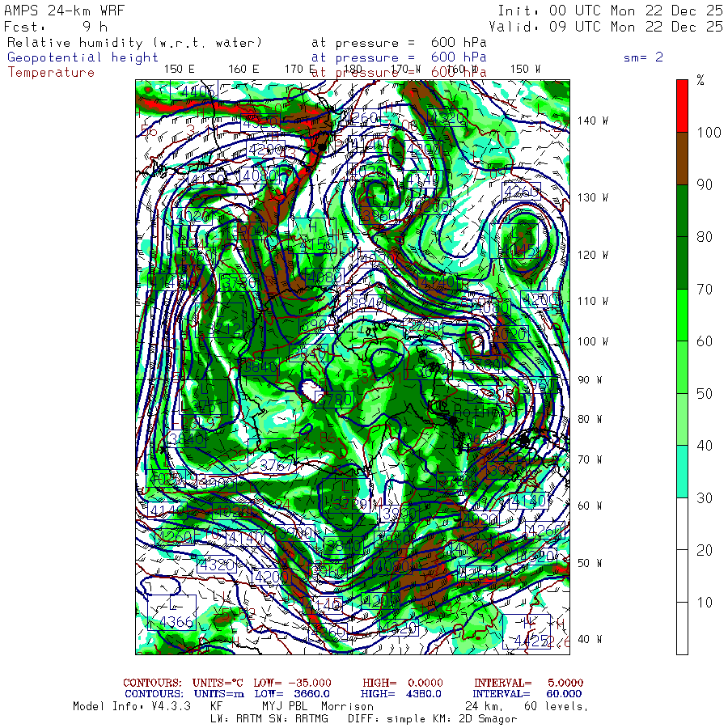Viewport: 728px width, 728px height.
Task: Click the '50 W' longitude label
Action: [590, 563]
